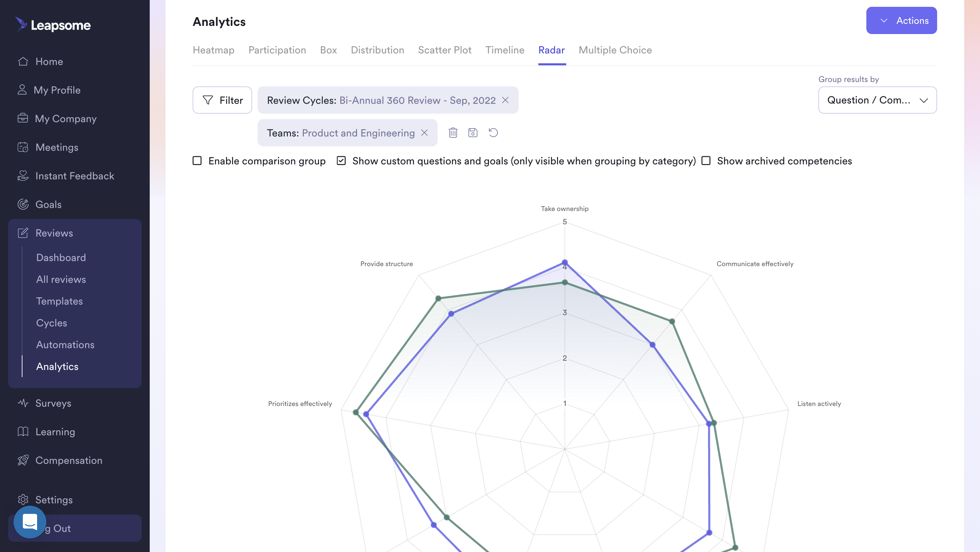The image size is (980, 552).
Task: Open the Box tab
Action: [x=328, y=50]
